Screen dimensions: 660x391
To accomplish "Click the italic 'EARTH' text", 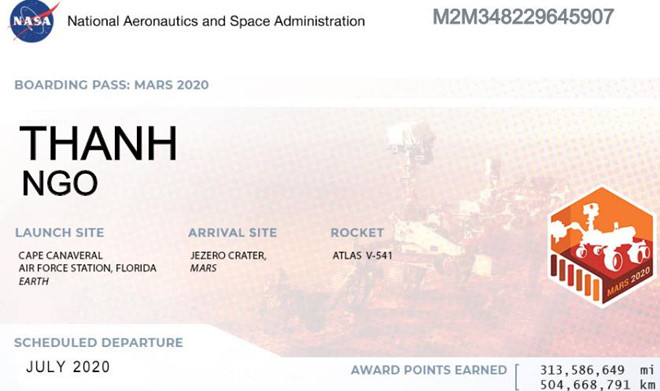I will 34,281.
